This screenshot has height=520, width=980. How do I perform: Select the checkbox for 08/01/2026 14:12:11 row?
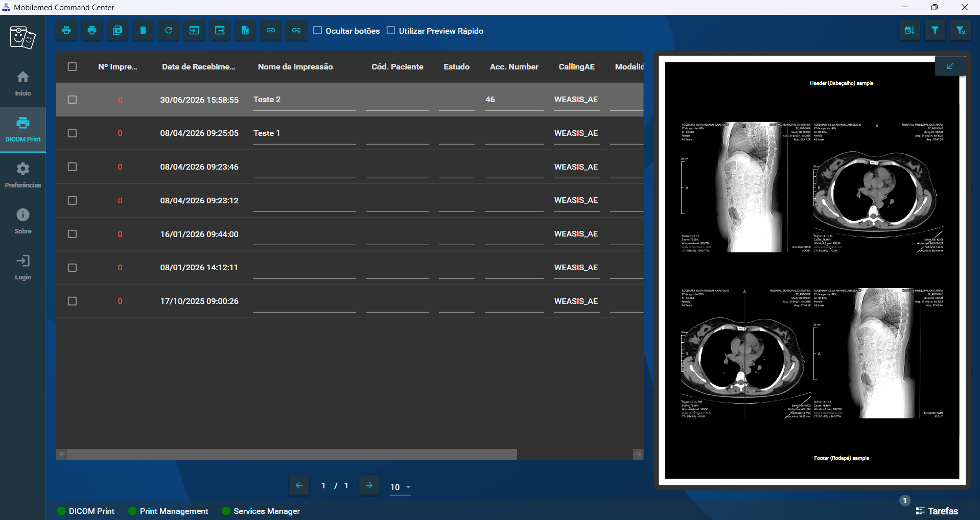point(72,268)
